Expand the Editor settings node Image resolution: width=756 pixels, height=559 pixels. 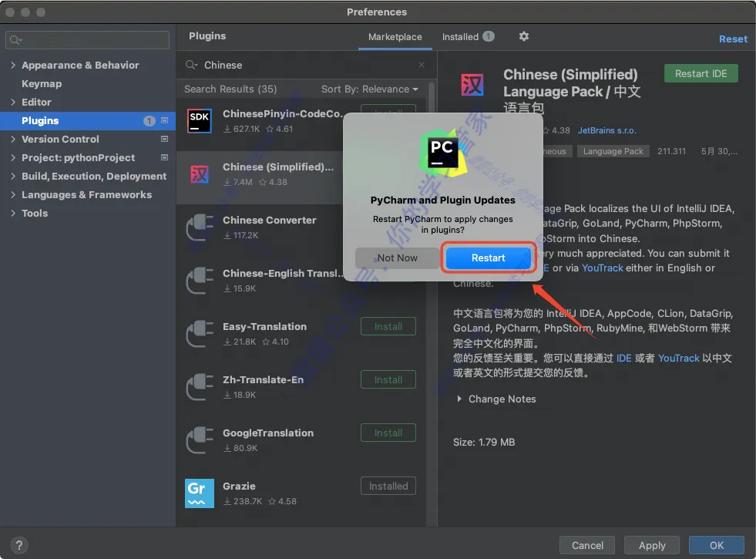[13, 103]
